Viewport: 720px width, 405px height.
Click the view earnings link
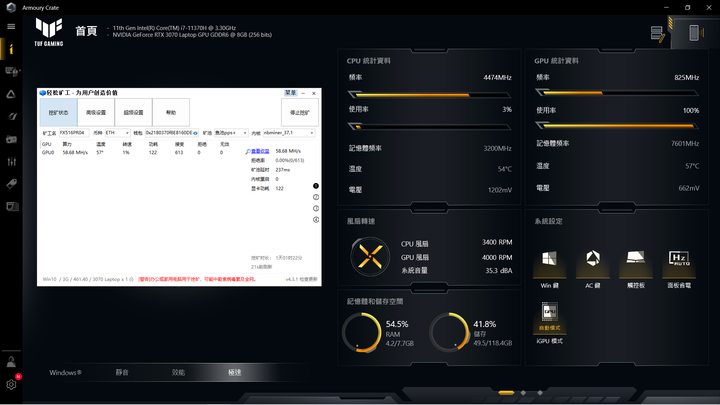click(260, 151)
